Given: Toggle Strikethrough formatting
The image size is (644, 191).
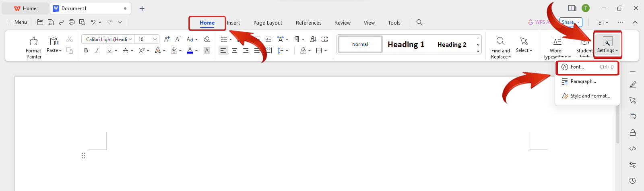Looking at the screenshot, I should tap(126, 50).
